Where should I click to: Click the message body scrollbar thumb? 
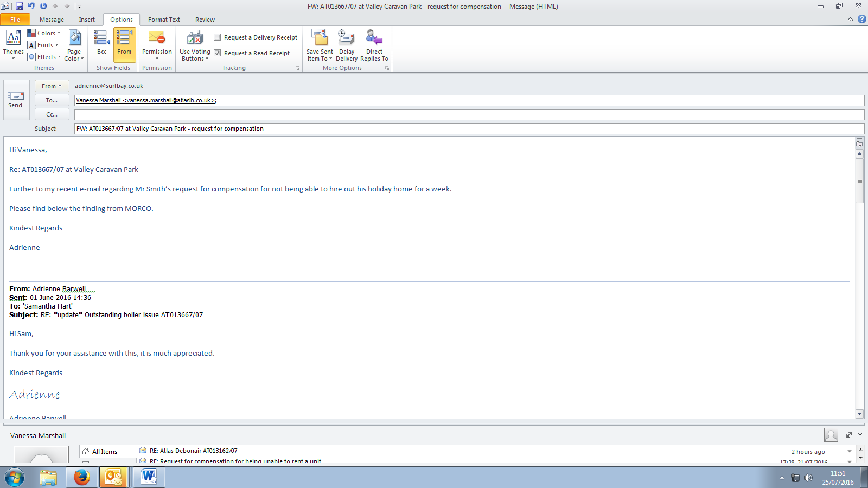[x=859, y=181]
